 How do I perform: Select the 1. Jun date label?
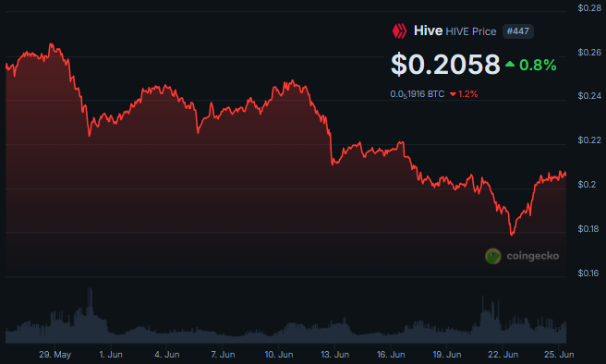[111, 355]
